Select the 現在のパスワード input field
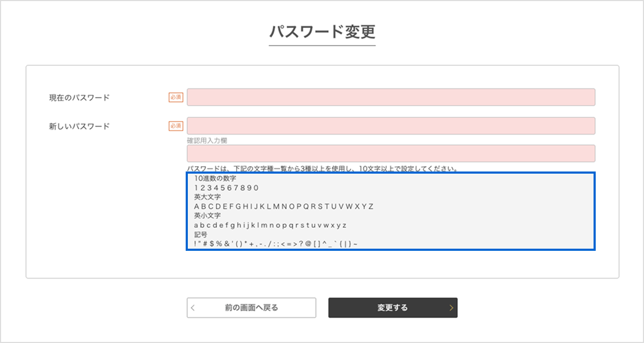The image size is (644, 343). tap(390, 97)
